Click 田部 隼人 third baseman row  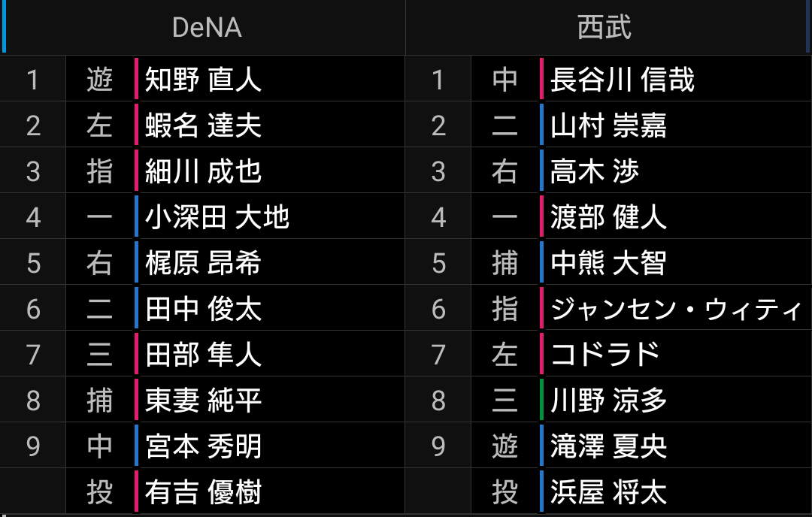[x=203, y=355]
